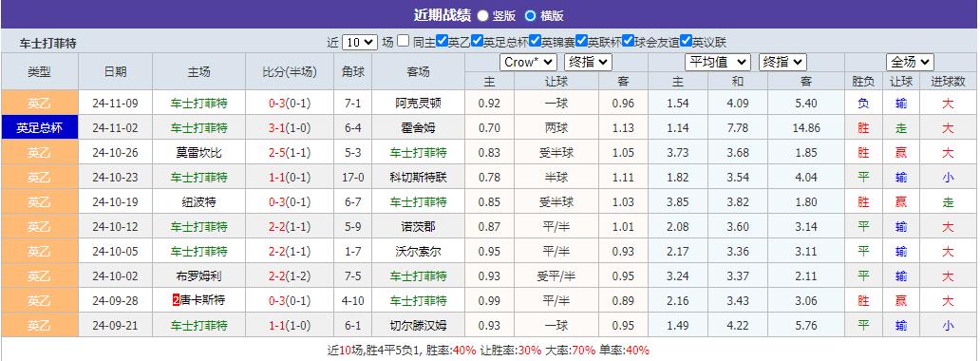980x361 pixels.
Task: Click the 2-5 score on 24-10-26
Action: 277,153
